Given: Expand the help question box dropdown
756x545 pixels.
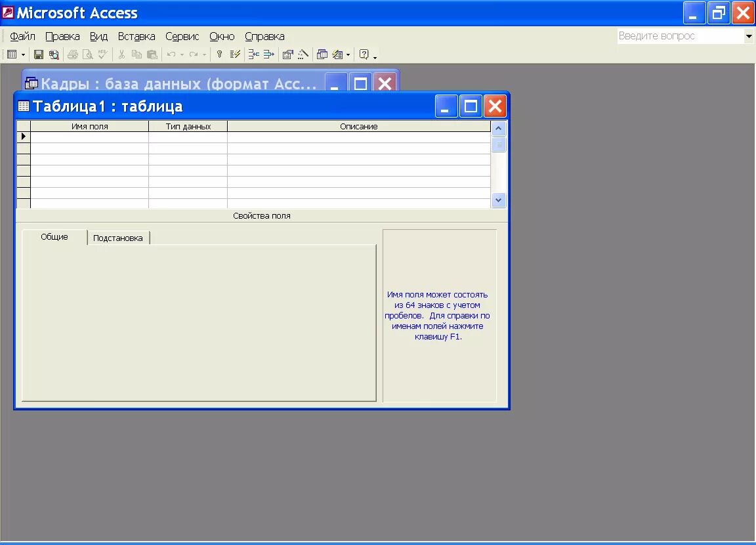Looking at the screenshot, I should pyautogui.click(x=749, y=36).
